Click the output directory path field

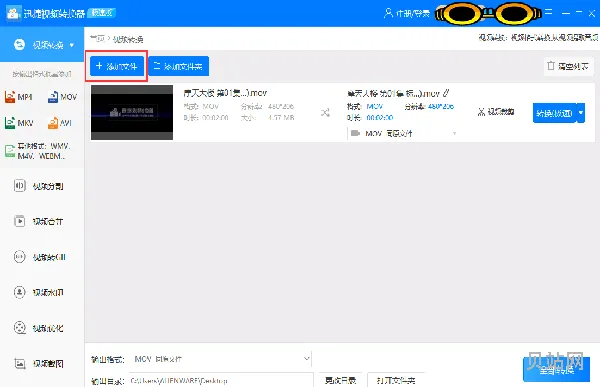[221, 380]
